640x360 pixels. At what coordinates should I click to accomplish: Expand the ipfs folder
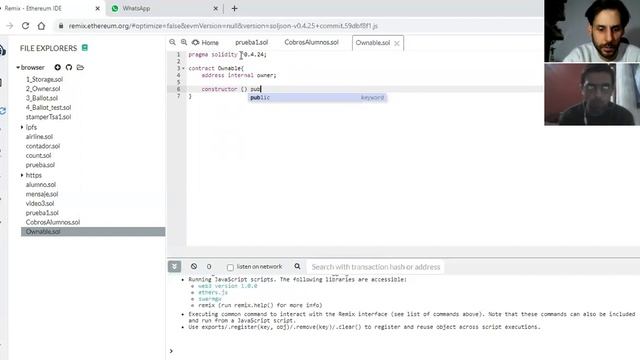click(22, 127)
